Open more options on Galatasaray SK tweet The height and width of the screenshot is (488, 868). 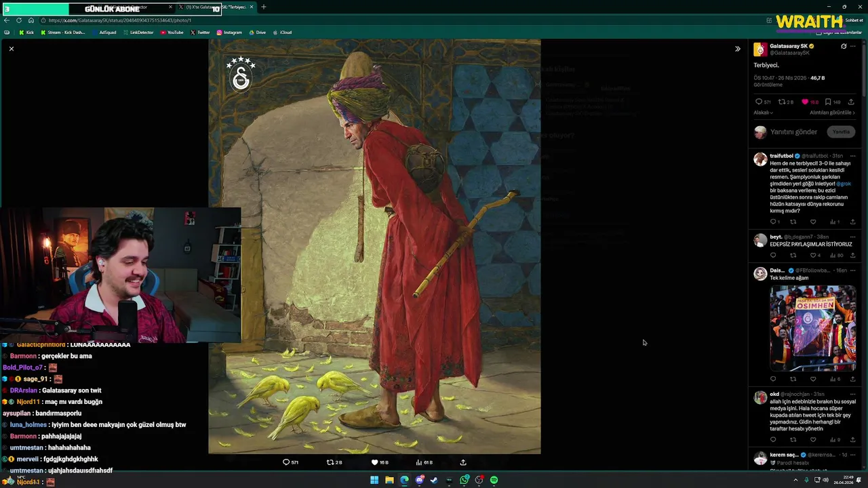pos(853,47)
